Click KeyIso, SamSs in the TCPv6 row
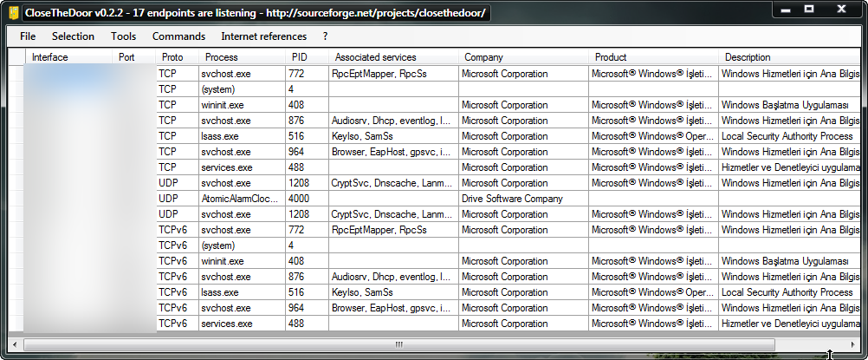 tap(393, 292)
